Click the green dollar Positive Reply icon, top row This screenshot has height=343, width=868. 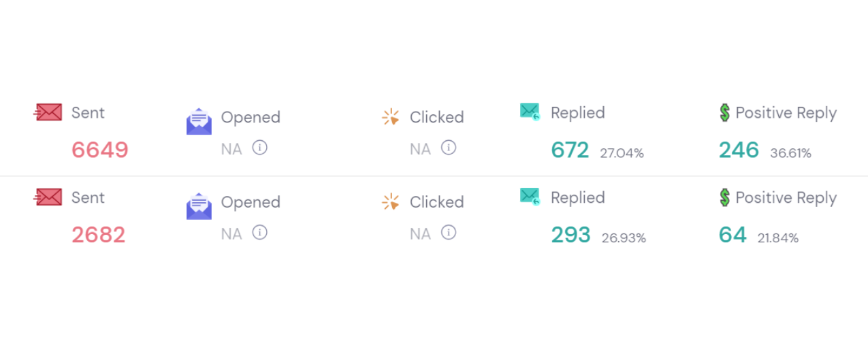pos(725,113)
